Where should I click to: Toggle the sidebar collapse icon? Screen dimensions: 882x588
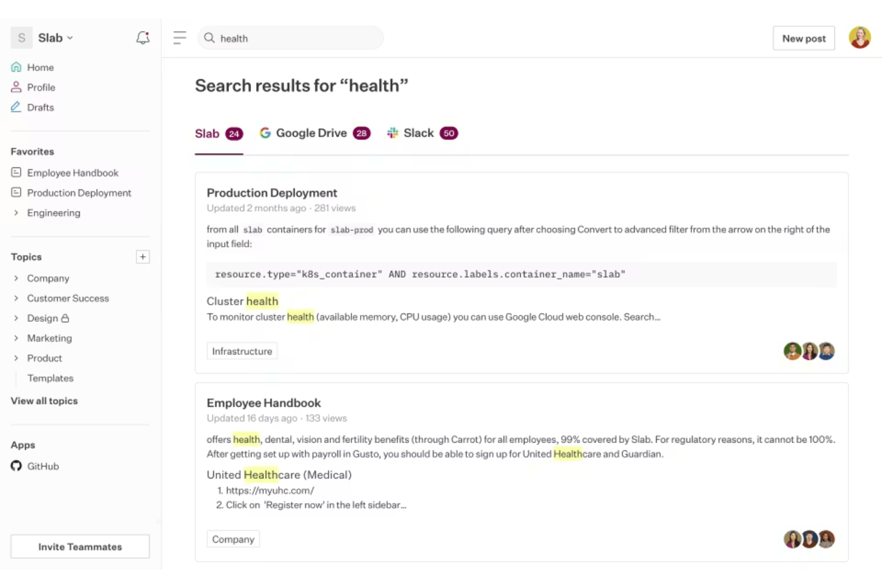pyautogui.click(x=179, y=38)
